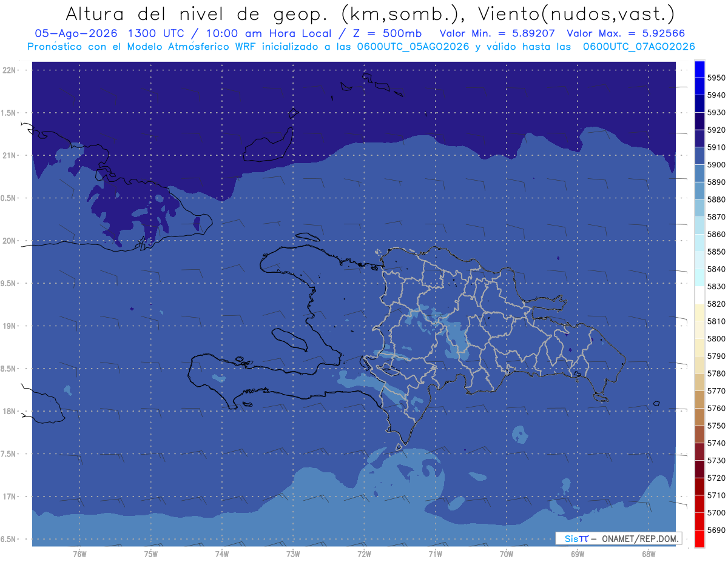Viewport: 728px width, 562px height.
Task: Click the legend value 5850
Action: click(x=716, y=252)
